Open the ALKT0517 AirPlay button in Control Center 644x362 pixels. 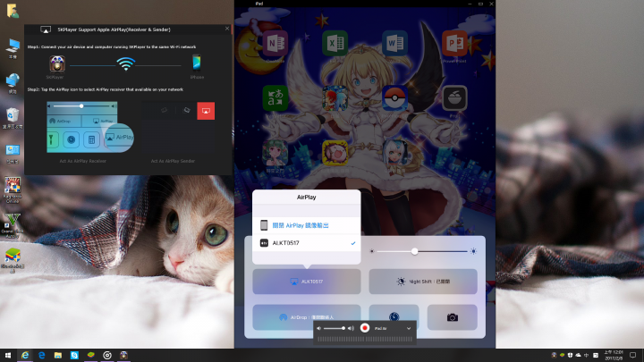[307, 282]
